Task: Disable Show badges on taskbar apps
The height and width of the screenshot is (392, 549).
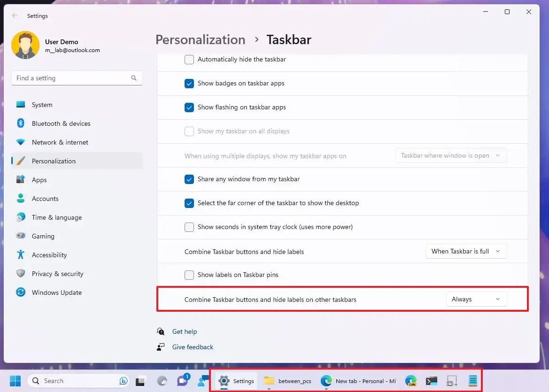Action: pyautogui.click(x=189, y=84)
